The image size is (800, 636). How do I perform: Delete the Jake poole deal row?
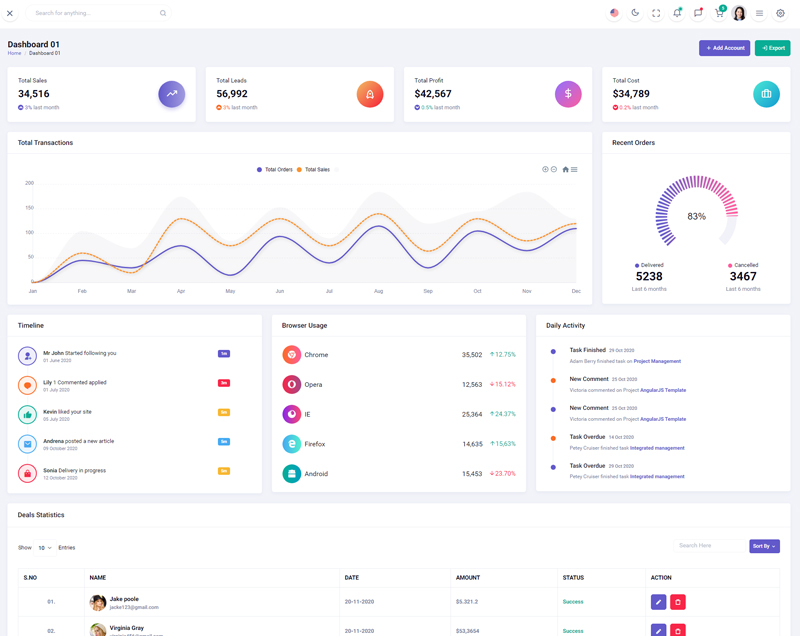pyautogui.click(x=678, y=602)
